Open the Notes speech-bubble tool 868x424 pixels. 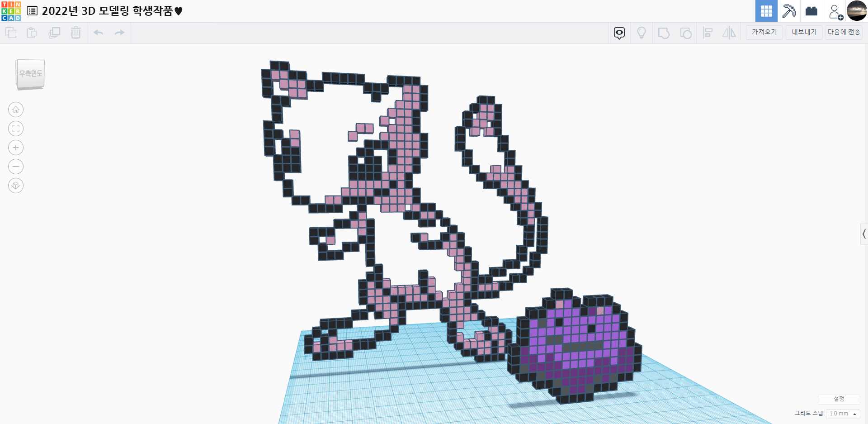coord(619,33)
